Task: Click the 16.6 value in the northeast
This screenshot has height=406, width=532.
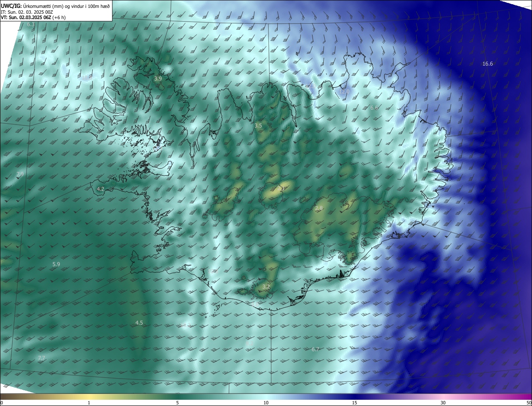Action: (488, 64)
